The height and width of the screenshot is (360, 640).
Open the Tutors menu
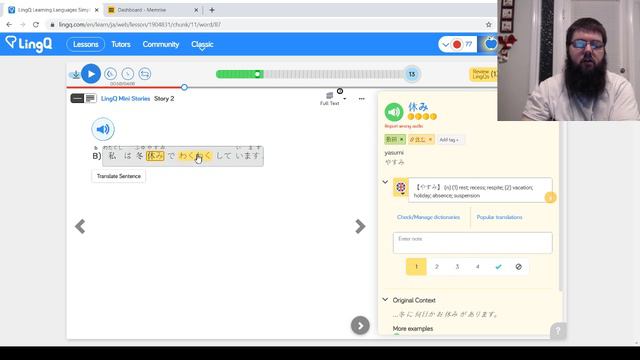point(121,44)
